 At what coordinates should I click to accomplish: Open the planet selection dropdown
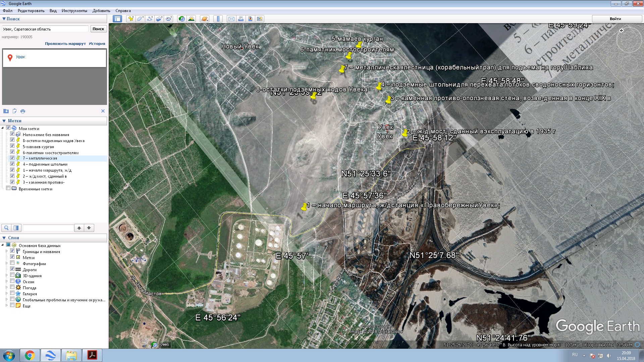coord(205,19)
